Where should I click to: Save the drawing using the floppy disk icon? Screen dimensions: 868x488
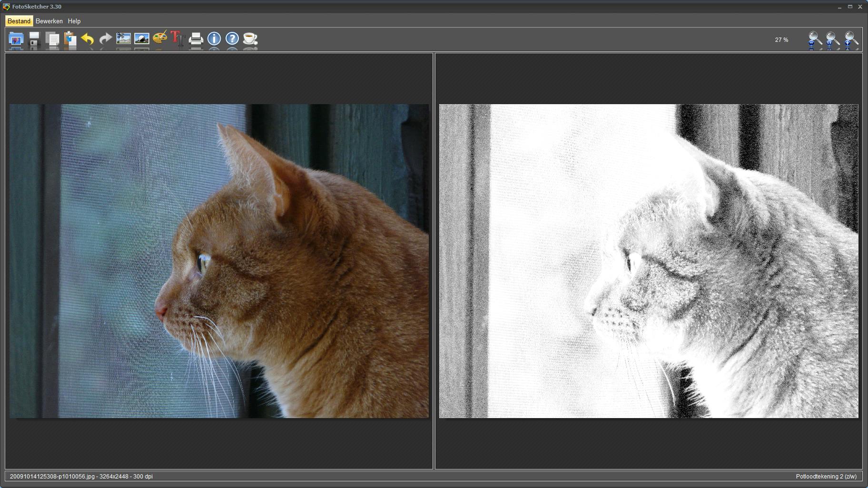click(x=34, y=39)
